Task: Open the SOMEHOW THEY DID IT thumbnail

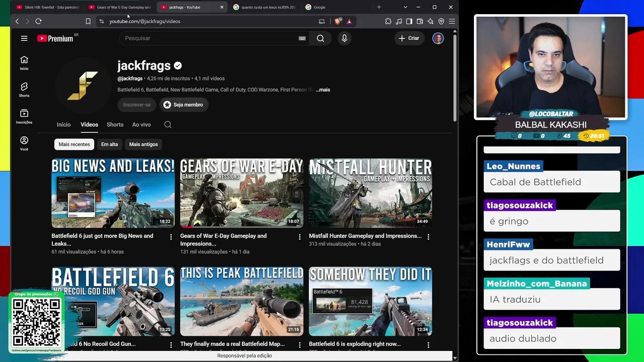Action: [x=370, y=301]
